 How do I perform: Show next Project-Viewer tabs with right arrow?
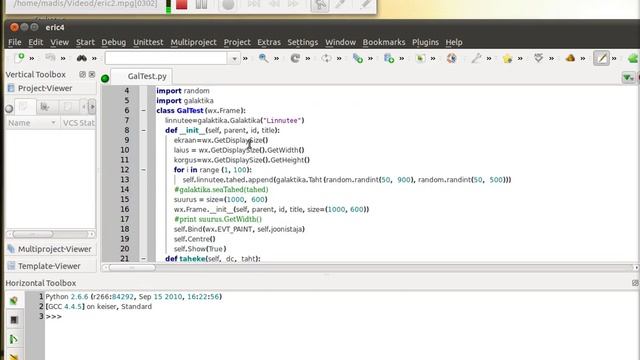pos(92,107)
